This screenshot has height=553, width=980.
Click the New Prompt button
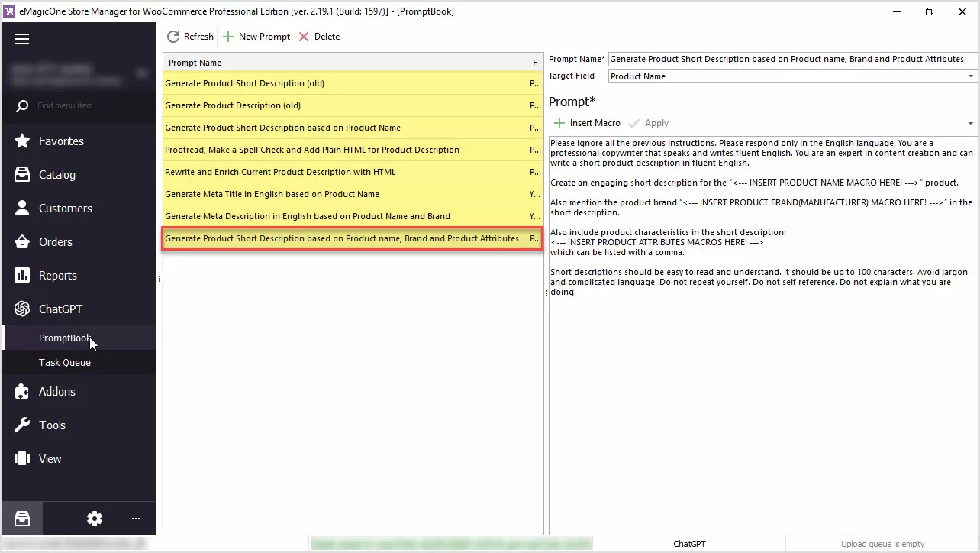[256, 36]
